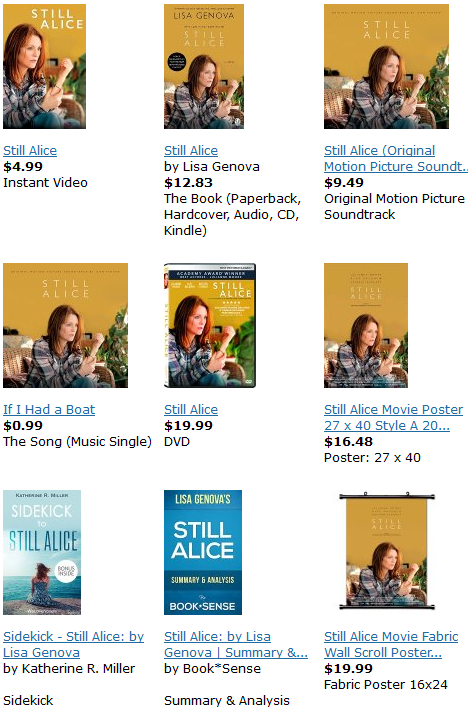
Task: Open the Still Alice Summary & Analysis link
Action: (x=236, y=644)
